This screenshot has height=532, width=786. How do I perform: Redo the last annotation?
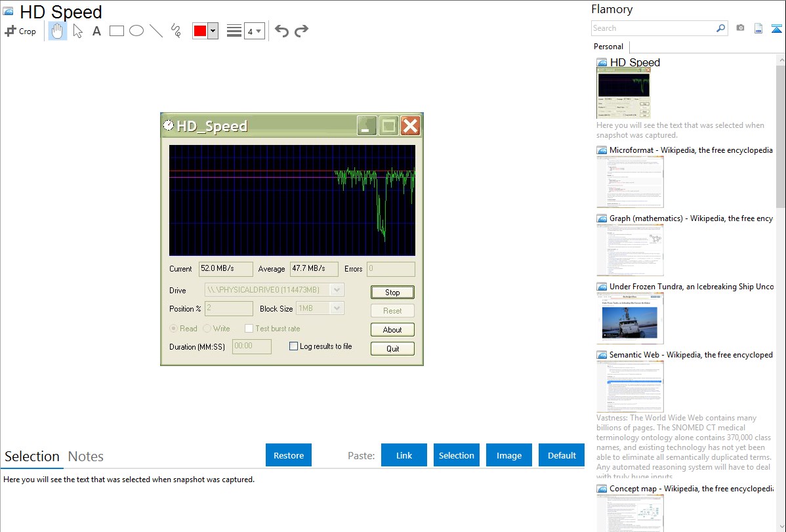(301, 31)
